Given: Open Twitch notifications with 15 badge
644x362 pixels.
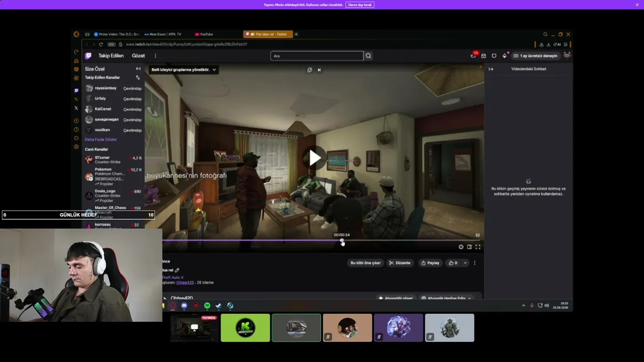Looking at the screenshot, I should pos(473,55).
